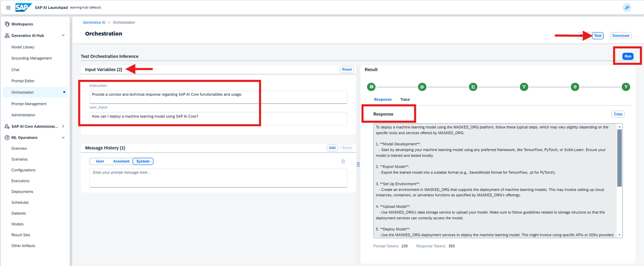Select the first pipeline step, the database icon
The width and height of the screenshot is (644, 266).
point(371,87)
